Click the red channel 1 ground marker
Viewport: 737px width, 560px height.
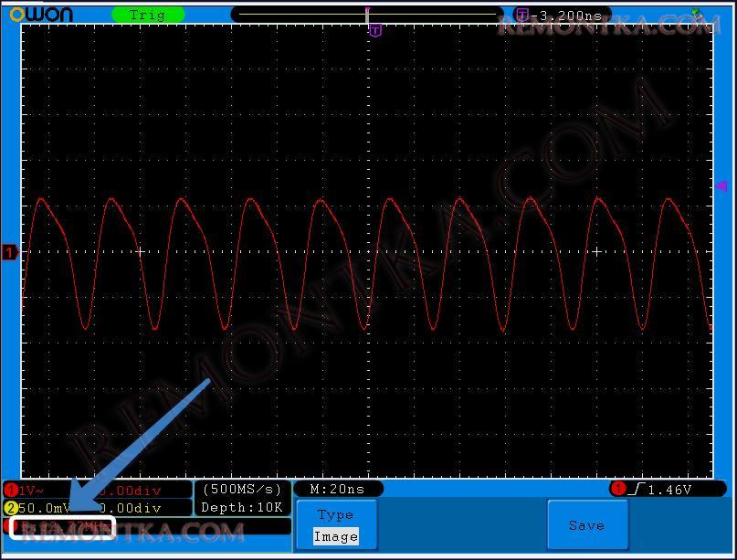(x=10, y=252)
